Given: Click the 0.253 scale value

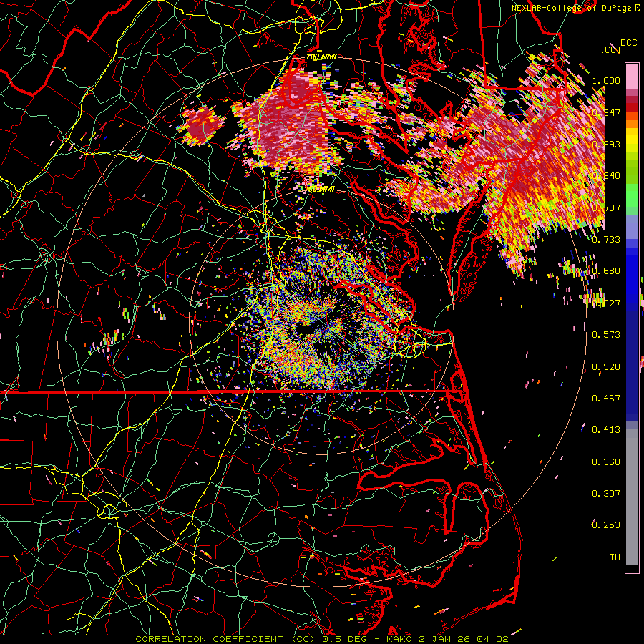Looking at the screenshot, I should click(606, 525).
